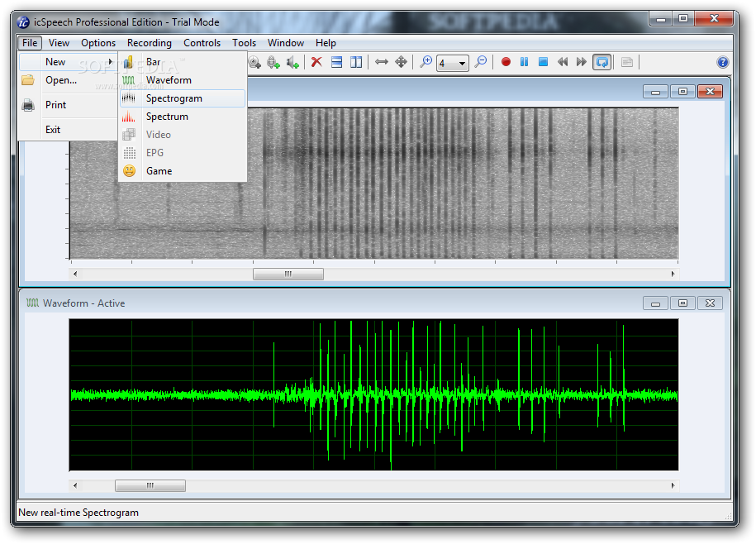This screenshot has width=756, height=544.
Task: Click waveform scrollbar right arrow
Action: point(673,485)
